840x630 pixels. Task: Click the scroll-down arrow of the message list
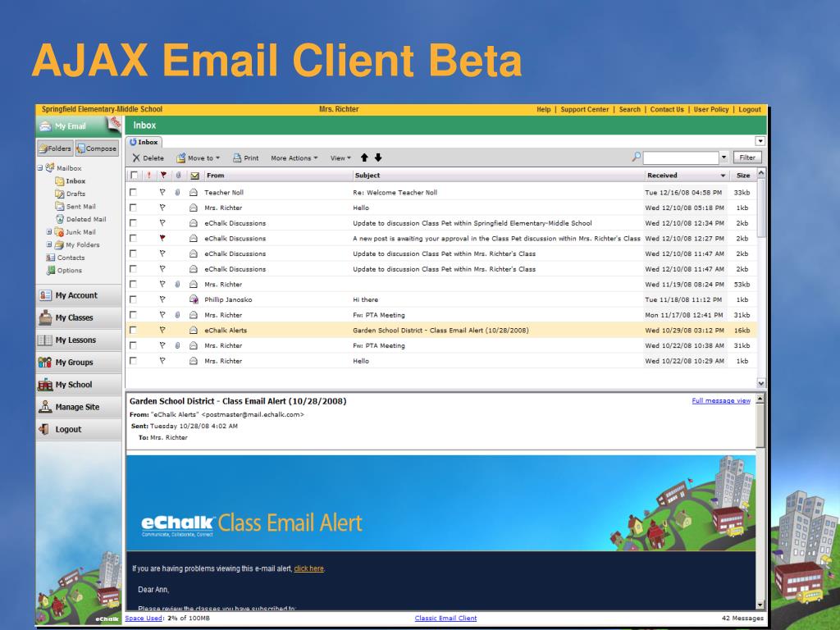coord(761,383)
